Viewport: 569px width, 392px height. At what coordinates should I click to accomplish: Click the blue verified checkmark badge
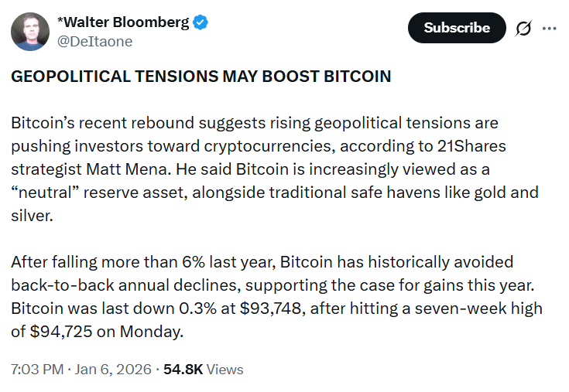200,22
